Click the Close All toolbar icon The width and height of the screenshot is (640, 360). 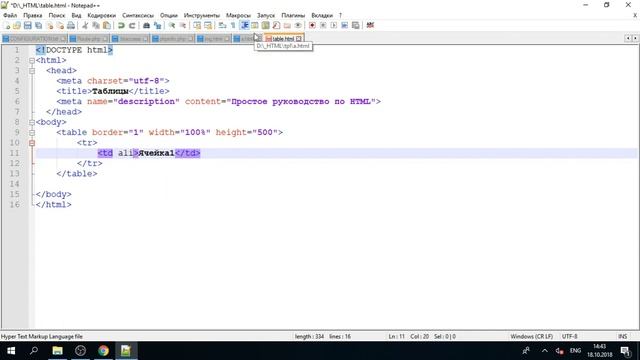click(60, 25)
